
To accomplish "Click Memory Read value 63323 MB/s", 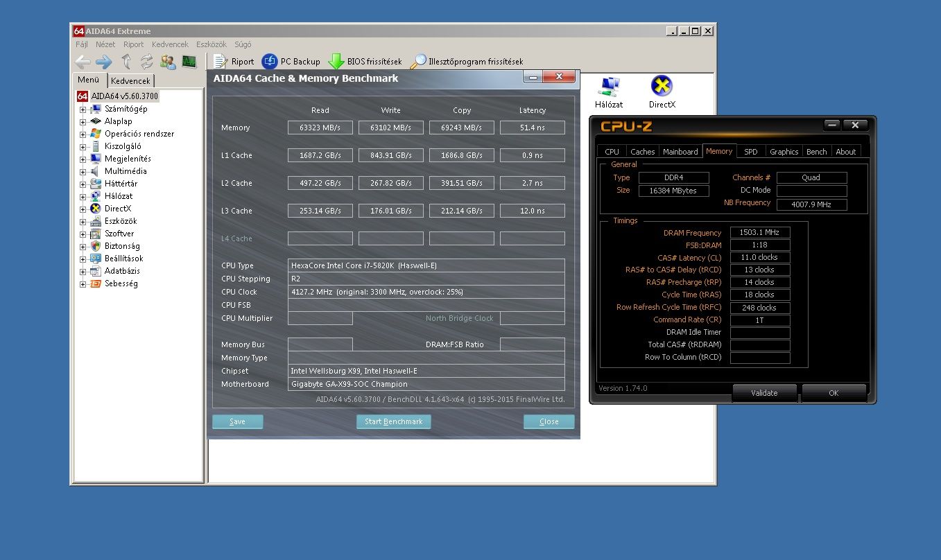I will tap(320, 128).
